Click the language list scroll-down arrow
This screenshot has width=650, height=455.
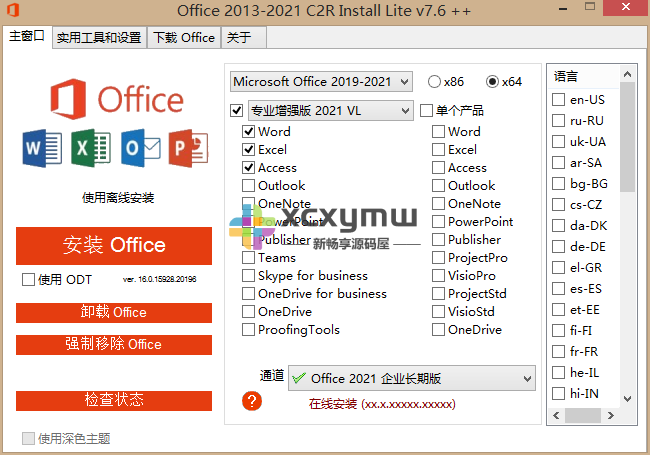pyautogui.click(x=627, y=399)
